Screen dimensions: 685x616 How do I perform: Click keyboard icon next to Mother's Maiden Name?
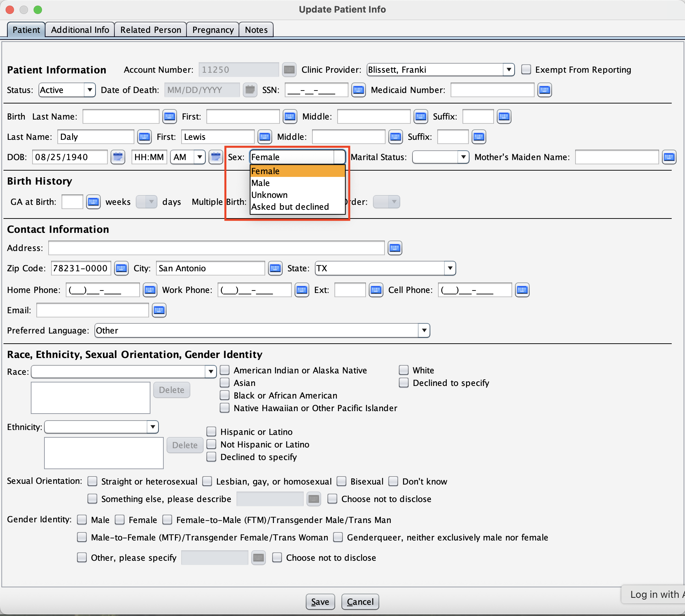click(669, 157)
